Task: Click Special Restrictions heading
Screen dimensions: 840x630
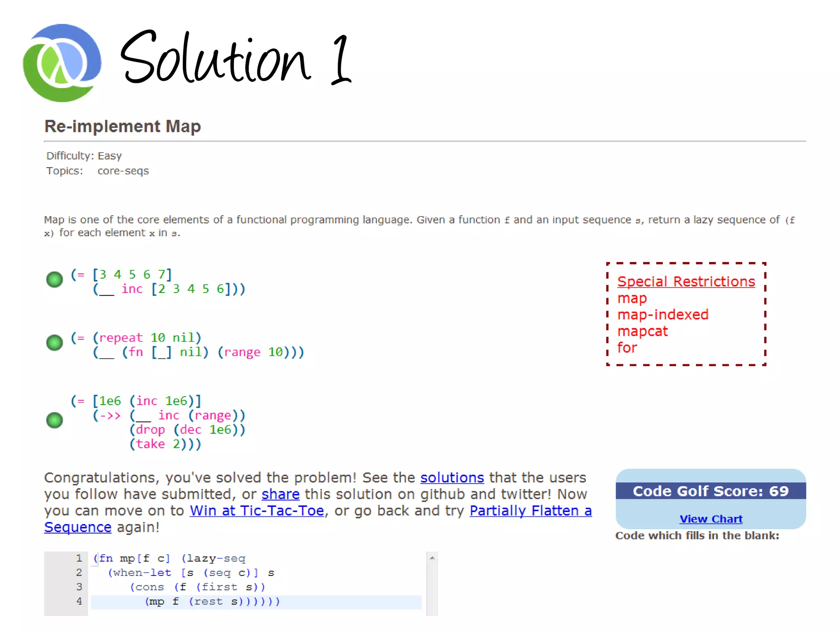Action: 686,281
